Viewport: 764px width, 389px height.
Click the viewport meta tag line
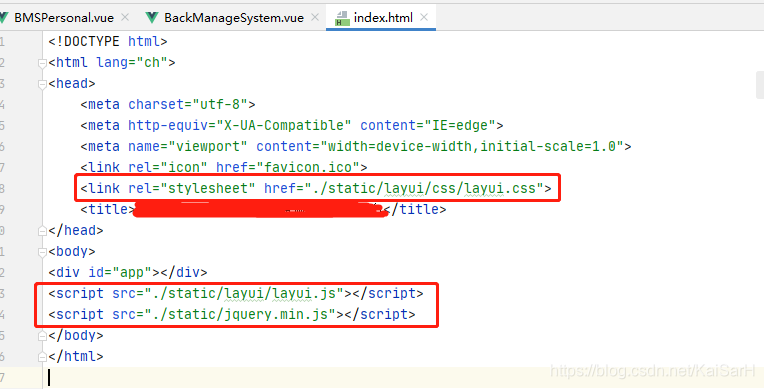(356, 146)
